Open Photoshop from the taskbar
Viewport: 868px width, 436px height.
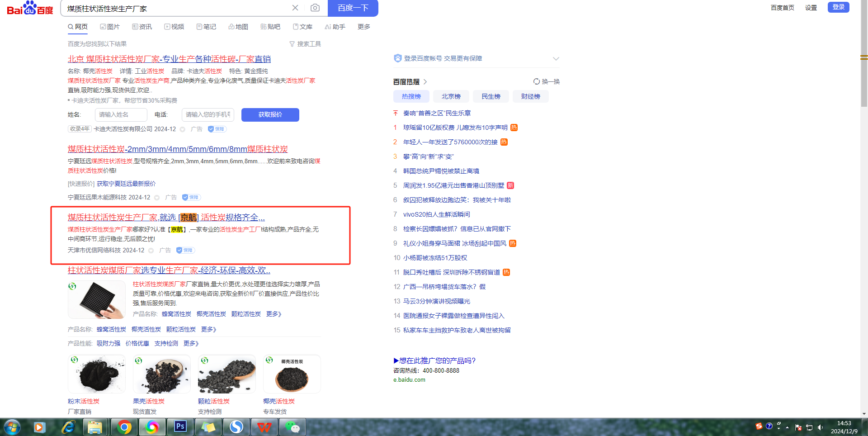pos(180,427)
